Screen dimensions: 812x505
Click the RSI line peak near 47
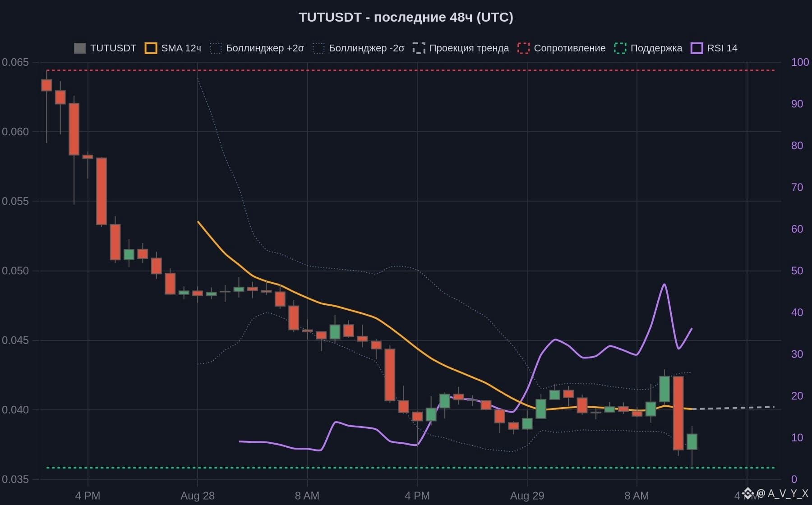point(664,285)
